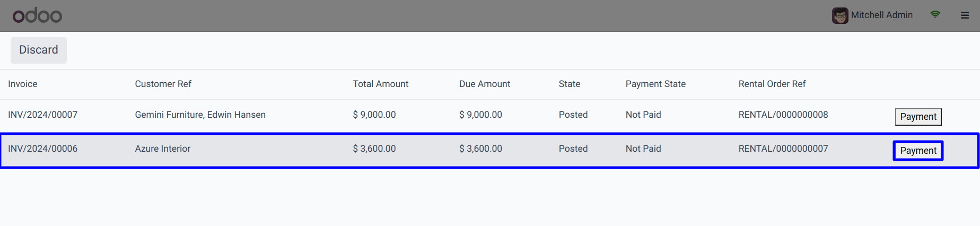Select invoice INV/2024/00006 cell
The image size is (980, 226).
pos(43,149)
